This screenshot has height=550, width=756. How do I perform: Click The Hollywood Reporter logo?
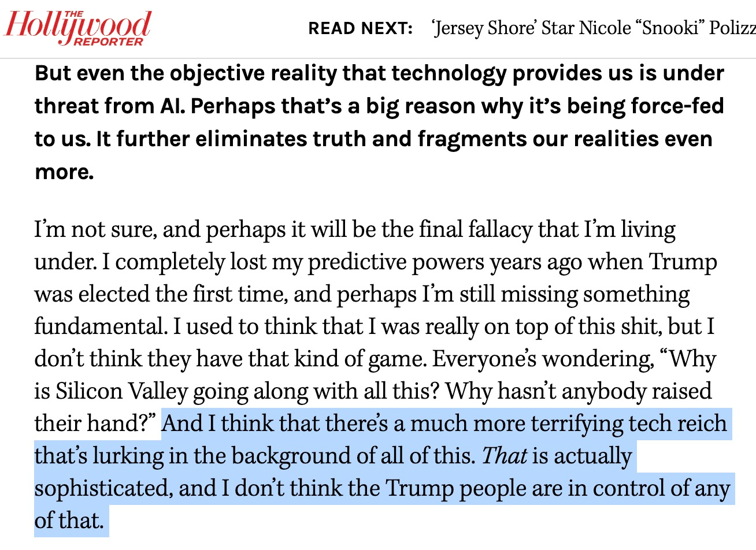tap(78, 28)
